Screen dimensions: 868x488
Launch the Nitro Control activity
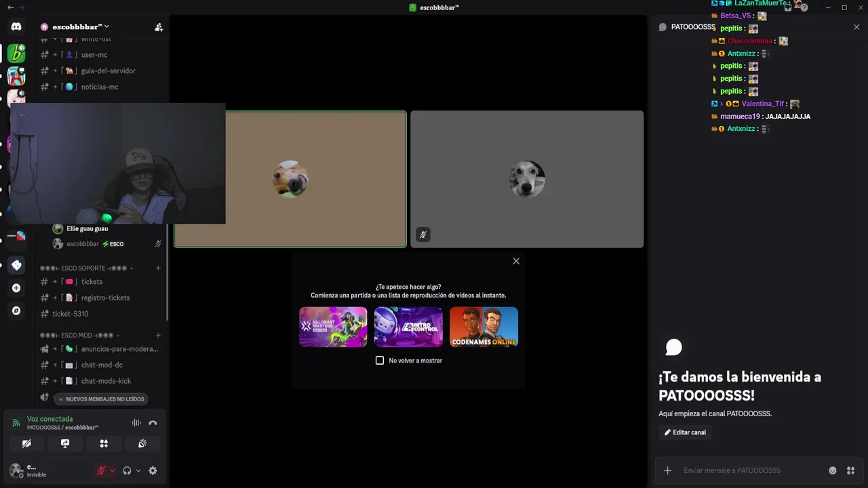pyautogui.click(x=408, y=327)
